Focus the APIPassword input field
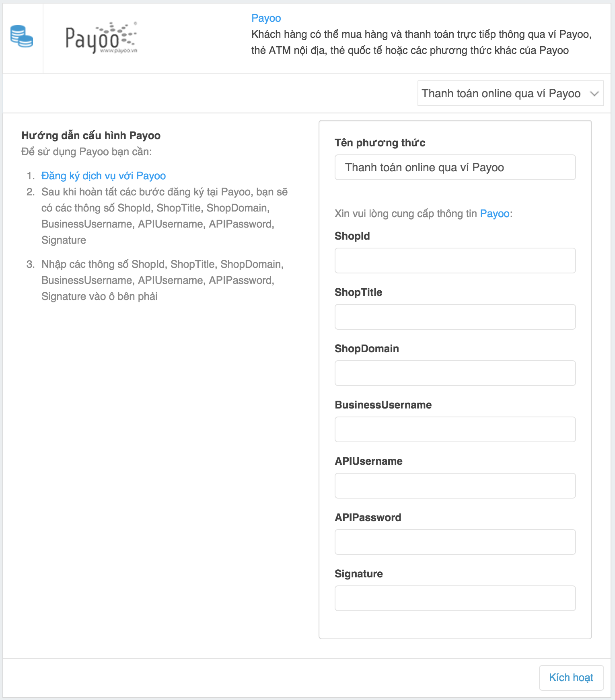This screenshot has width=615, height=700. [x=455, y=542]
